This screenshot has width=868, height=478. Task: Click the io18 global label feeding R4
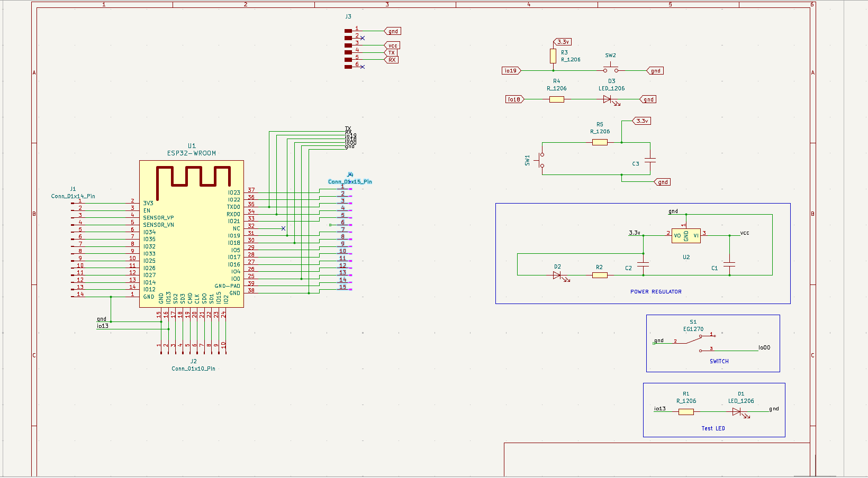coord(514,99)
